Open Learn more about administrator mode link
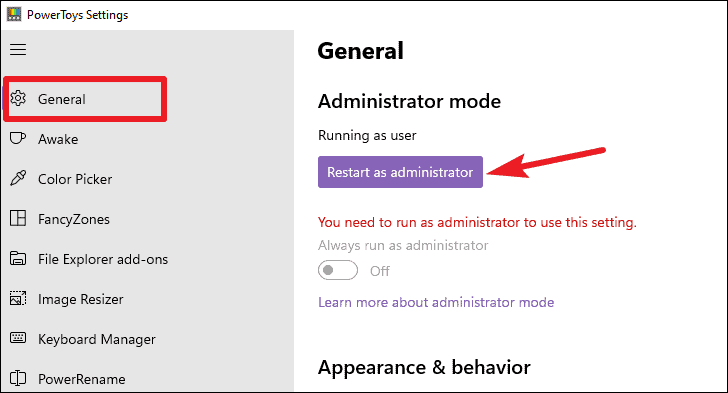The image size is (728, 393). click(436, 302)
